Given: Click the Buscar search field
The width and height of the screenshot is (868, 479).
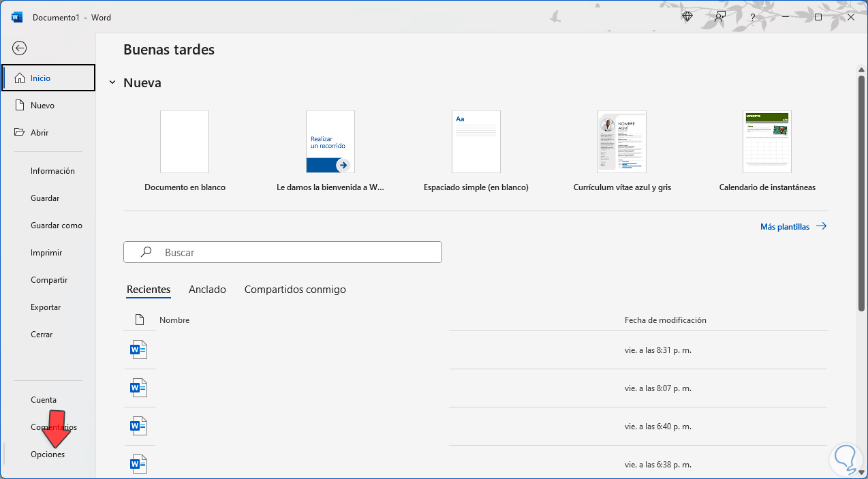Looking at the screenshot, I should (x=293, y=252).
